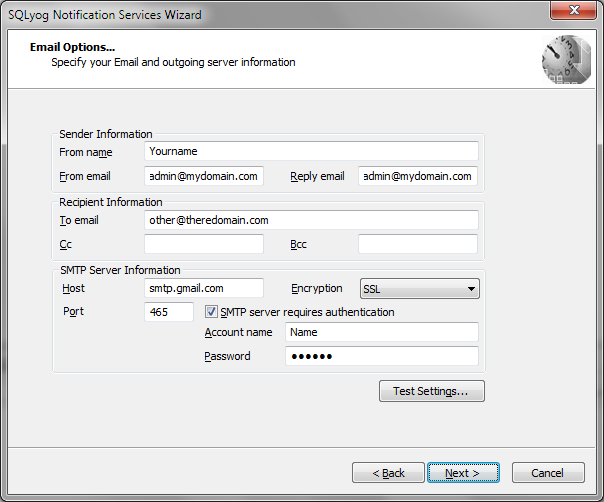
Task: Click the Port number field
Action: pos(168,312)
